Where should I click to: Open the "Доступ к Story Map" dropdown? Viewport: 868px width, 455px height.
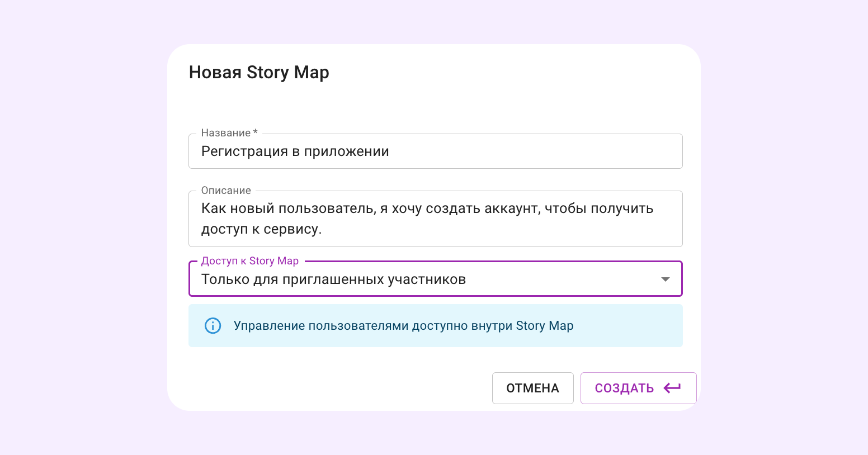click(x=436, y=278)
